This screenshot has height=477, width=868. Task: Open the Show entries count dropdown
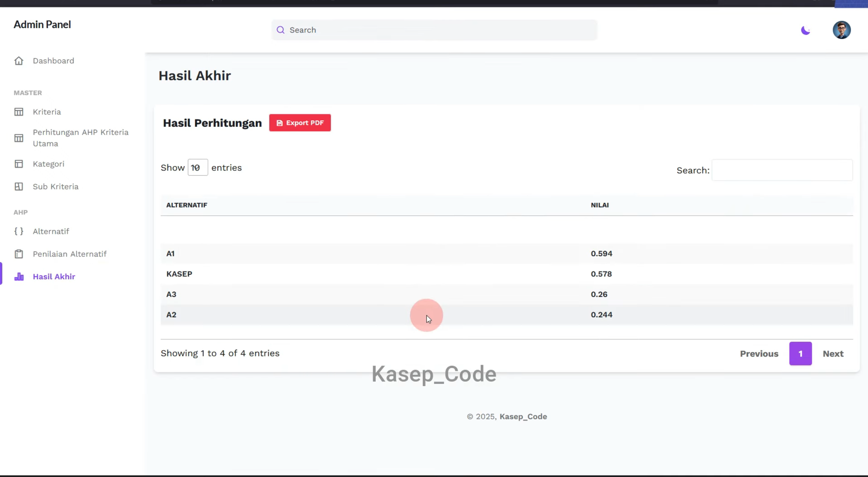(x=198, y=167)
